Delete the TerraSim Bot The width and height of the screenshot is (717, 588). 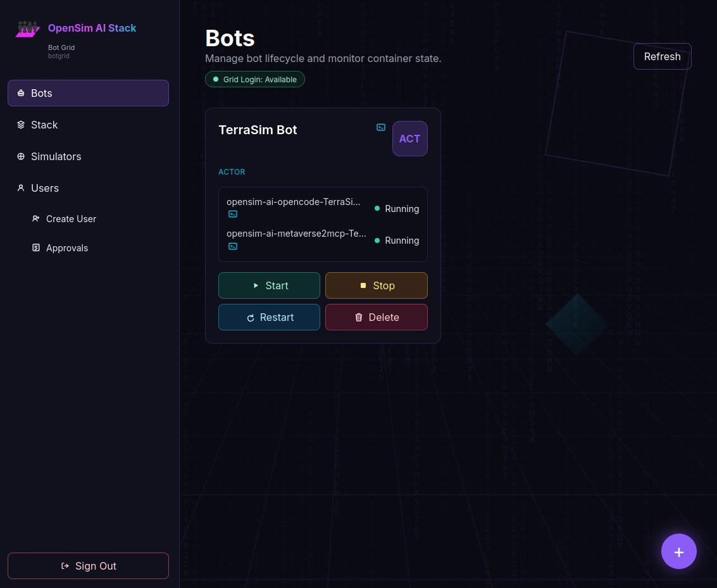point(377,317)
